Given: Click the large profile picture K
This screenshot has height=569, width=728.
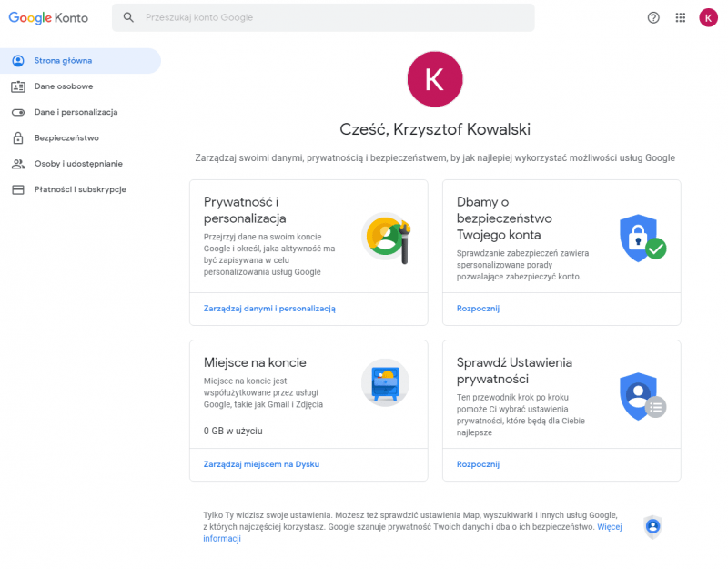Looking at the screenshot, I should coord(435,79).
